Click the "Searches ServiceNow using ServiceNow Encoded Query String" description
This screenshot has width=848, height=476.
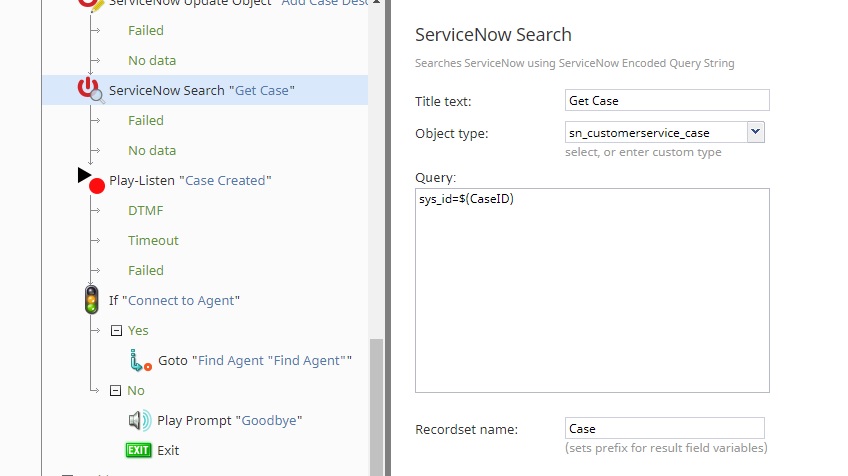click(x=574, y=63)
